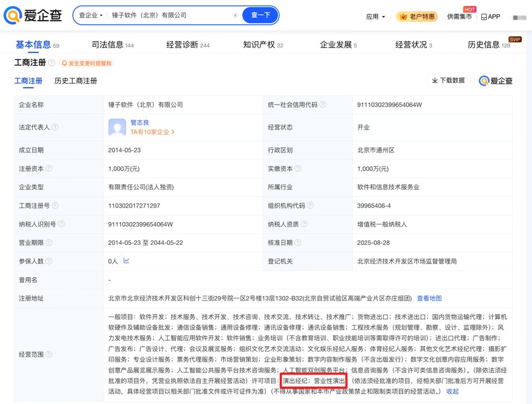The height and width of the screenshot is (404, 532).
Task: Switch to the 企业发展 tab
Action: click(338, 45)
